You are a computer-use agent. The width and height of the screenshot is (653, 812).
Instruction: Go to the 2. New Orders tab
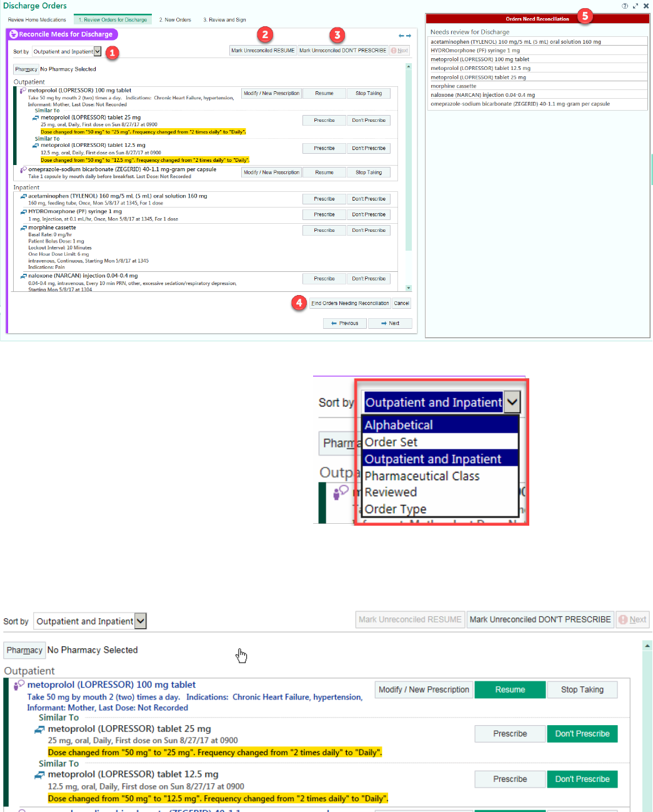point(175,20)
